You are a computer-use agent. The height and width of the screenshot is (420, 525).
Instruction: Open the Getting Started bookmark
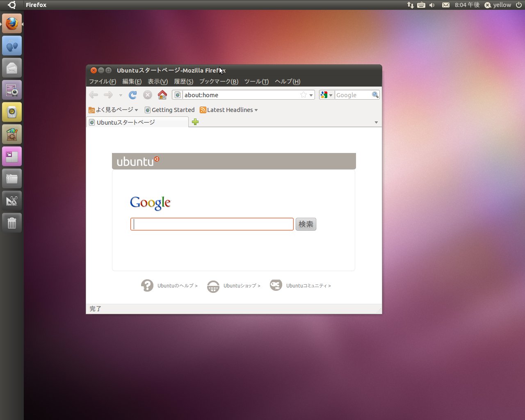click(x=170, y=110)
